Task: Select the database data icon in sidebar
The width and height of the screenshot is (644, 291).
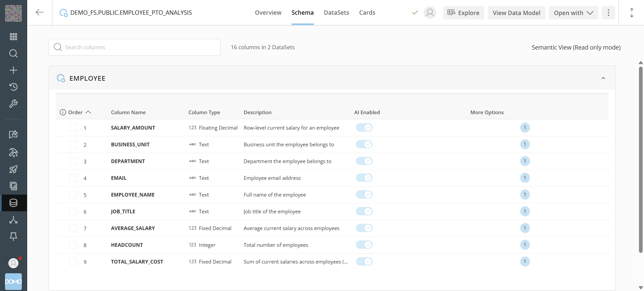Action: point(13,203)
